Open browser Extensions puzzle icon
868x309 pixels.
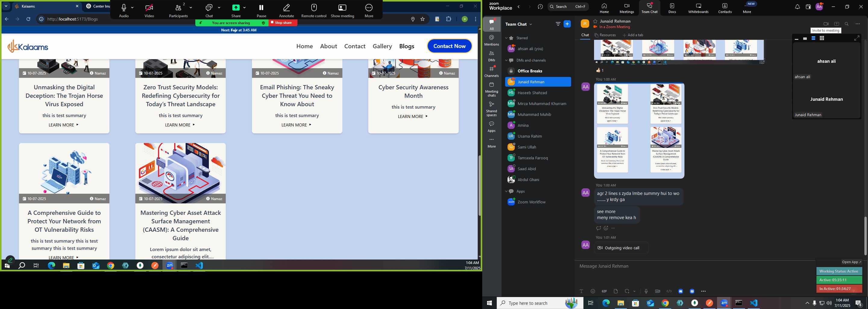click(x=448, y=19)
